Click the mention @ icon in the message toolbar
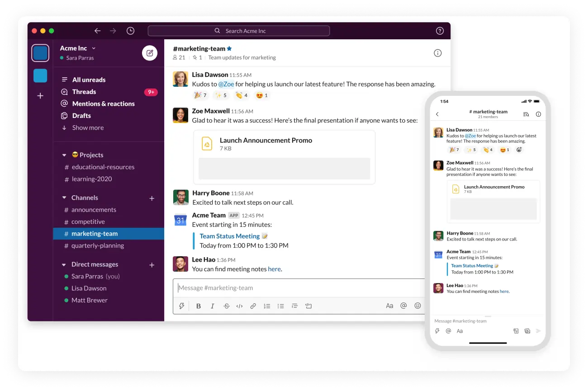Screen dimensions: 588x391 403,306
